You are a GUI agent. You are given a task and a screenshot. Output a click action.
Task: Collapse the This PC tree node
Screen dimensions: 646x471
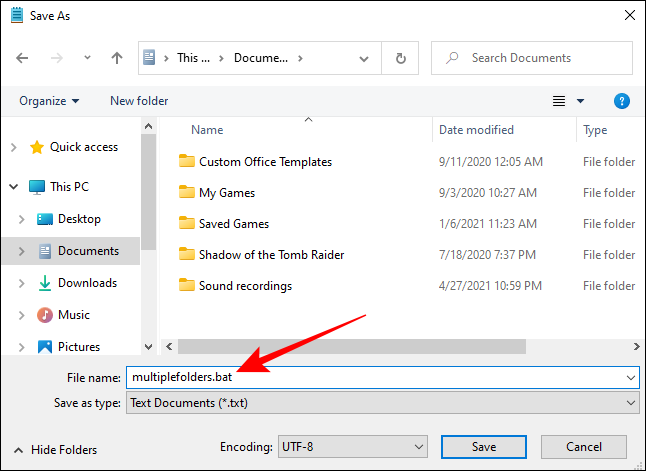point(13,187)
